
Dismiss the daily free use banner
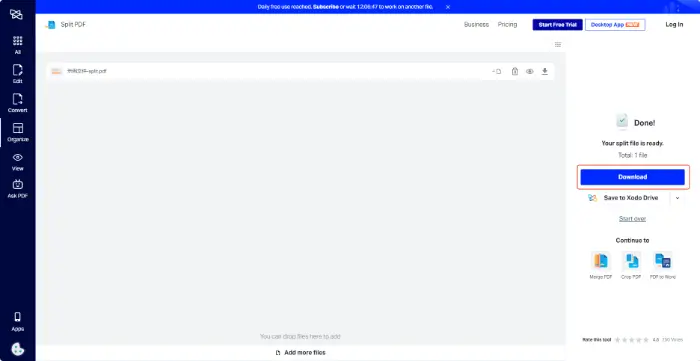tap(448, 7)
